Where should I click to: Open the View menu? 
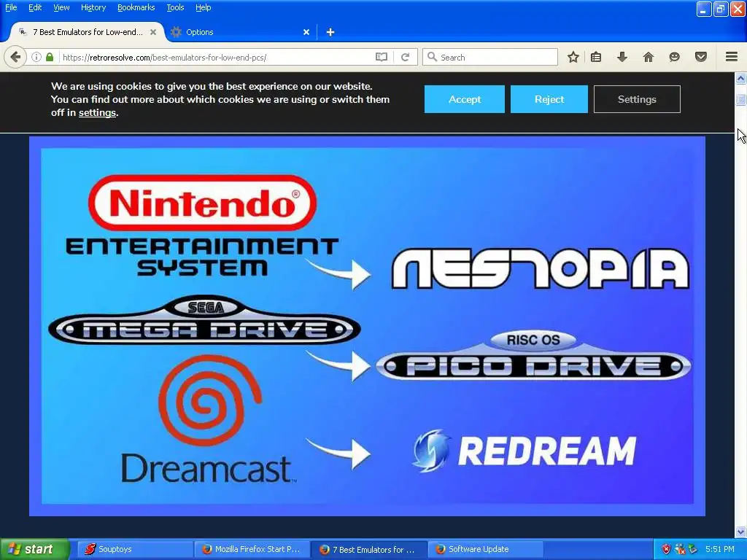[61, 7]
